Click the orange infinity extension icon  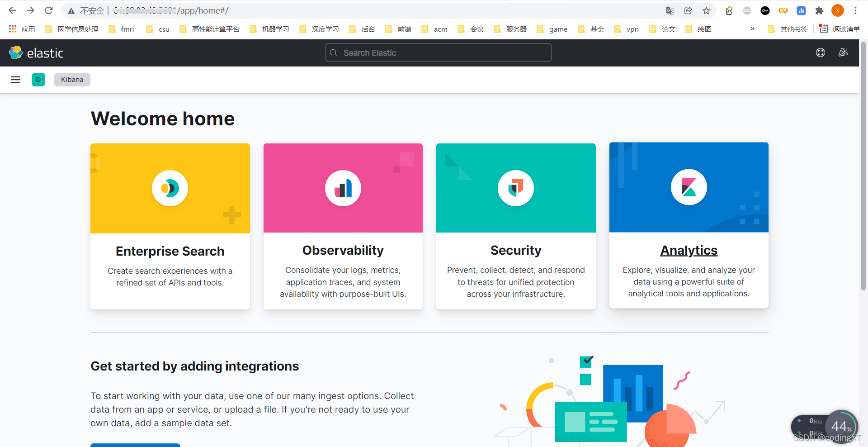[783, 10]
